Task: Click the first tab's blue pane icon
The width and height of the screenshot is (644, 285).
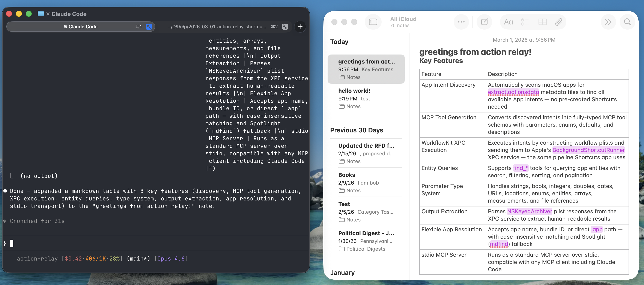Action: click(x=149, y=27)
